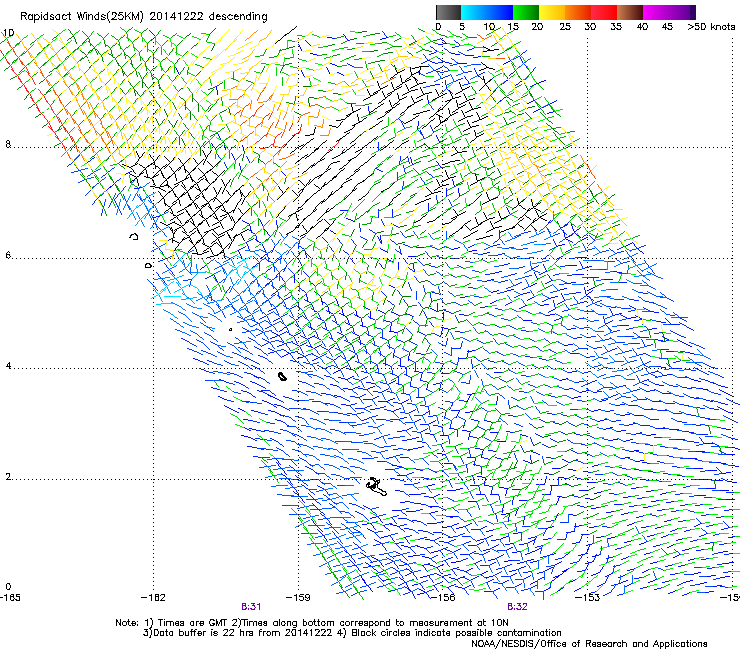Click the '-156' longitude axis label
This screenshot has width=740, height=650.
tap(443, 598)
